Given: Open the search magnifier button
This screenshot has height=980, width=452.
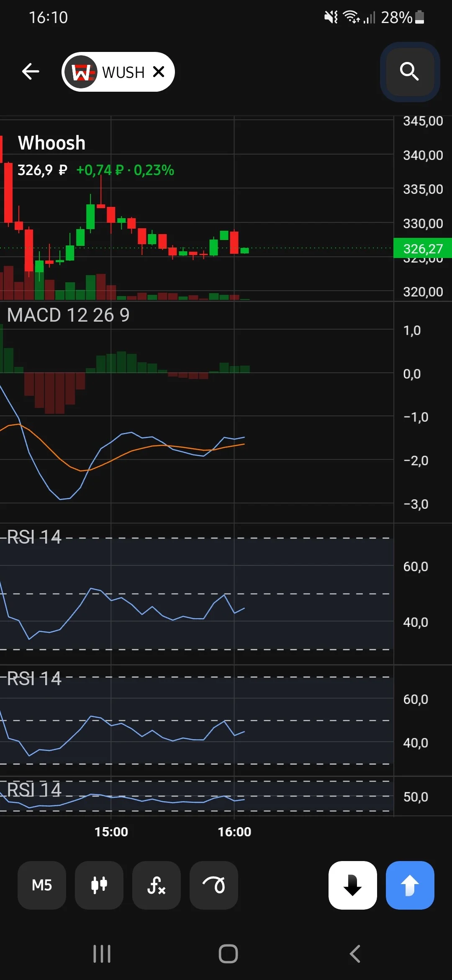Looking at the screenshot, I should point(410,72).
